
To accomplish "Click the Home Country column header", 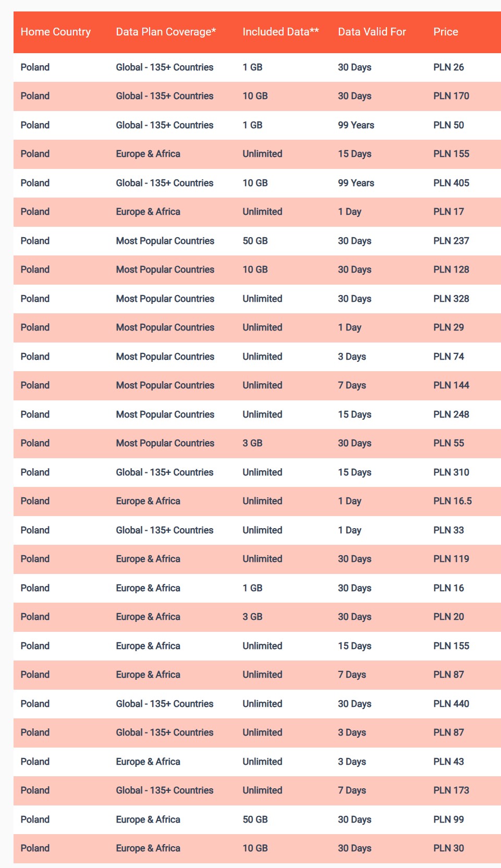I will (x=55, y=32).
